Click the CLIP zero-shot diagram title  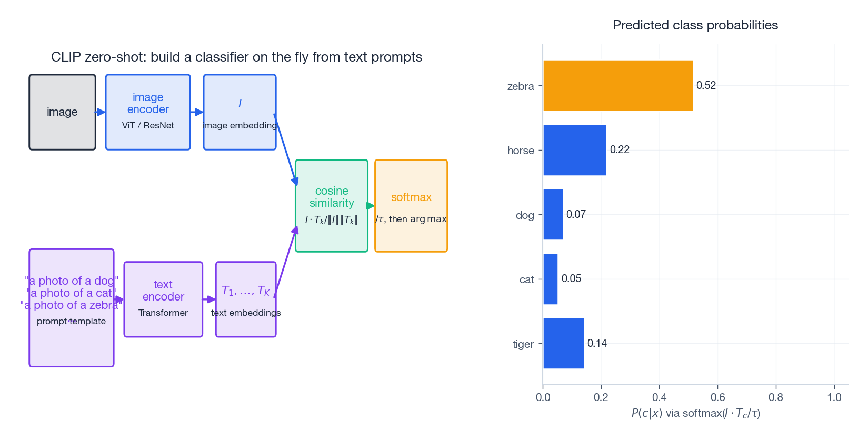pyautogui.click(x=236, y=57)
